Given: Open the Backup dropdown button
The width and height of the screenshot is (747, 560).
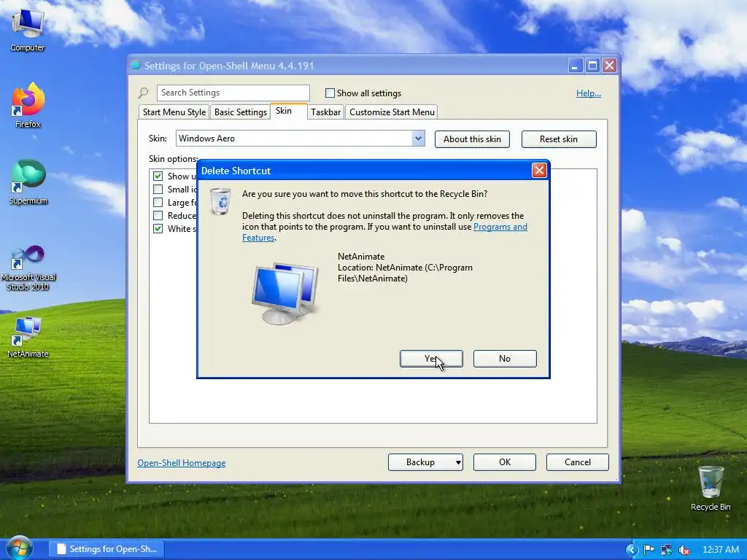Looking at the screenshot, I should [x=425, y=462].
